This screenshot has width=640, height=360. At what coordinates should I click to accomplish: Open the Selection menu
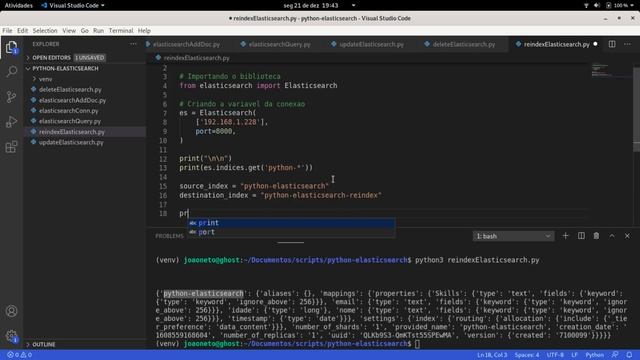click(45, 31)
